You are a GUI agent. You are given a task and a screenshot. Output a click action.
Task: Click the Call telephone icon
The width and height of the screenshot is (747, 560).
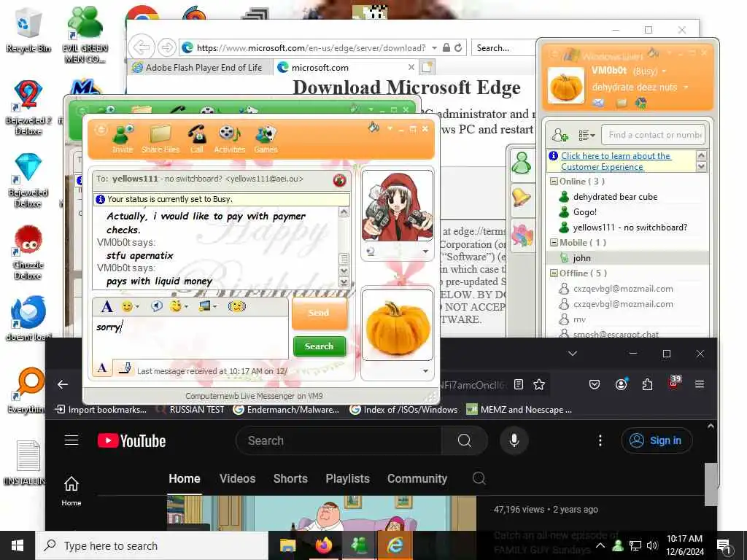coord(197,138)
